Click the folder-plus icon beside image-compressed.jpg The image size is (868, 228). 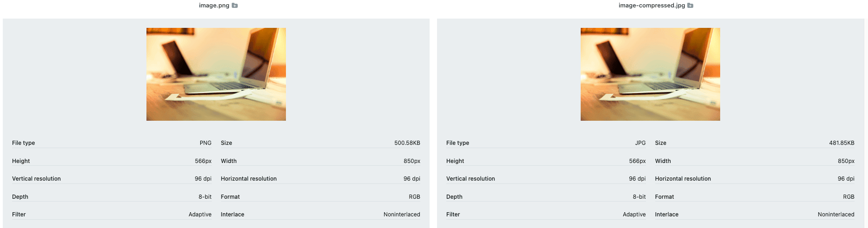(x=691, y=6)
